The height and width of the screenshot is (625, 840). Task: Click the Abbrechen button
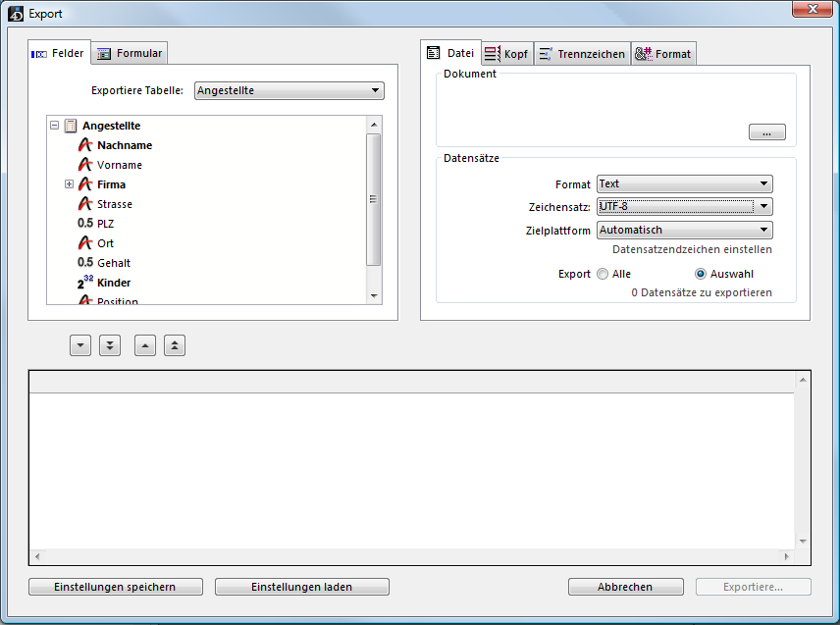(x=625, y=587)
